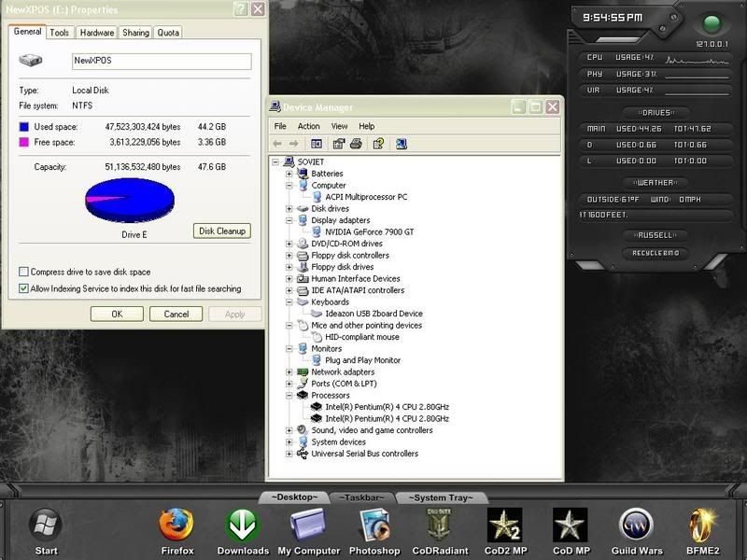Viewport: 747px width, 560px height.
Task: Click the Help toolbar icon in Device Manager
Action: pyautogui.click(x=379, y=144)
